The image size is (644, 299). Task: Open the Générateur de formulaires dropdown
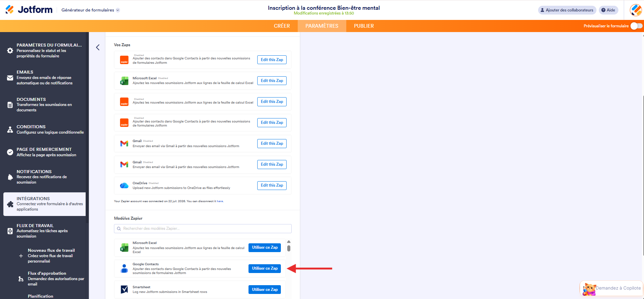(90, 10)
